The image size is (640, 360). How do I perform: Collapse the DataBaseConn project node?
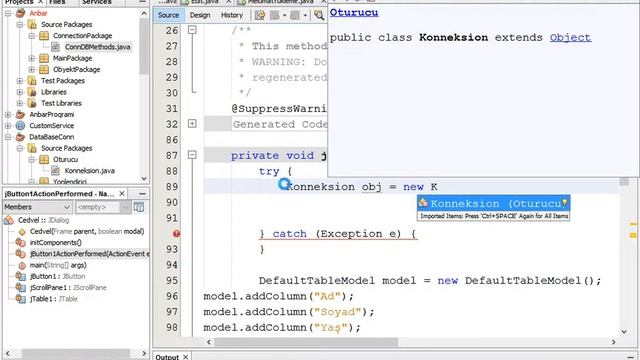[8, 137]
